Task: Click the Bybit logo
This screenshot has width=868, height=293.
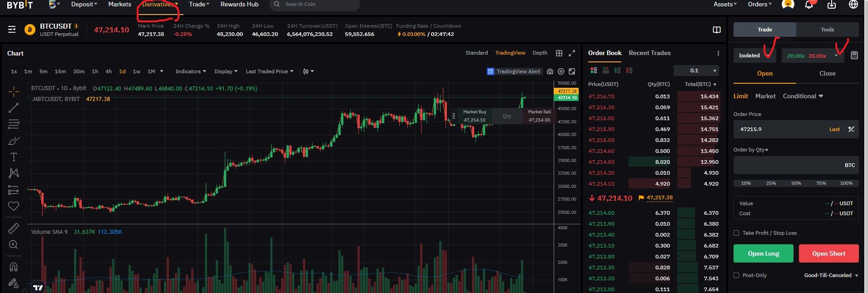Action: 20,5
